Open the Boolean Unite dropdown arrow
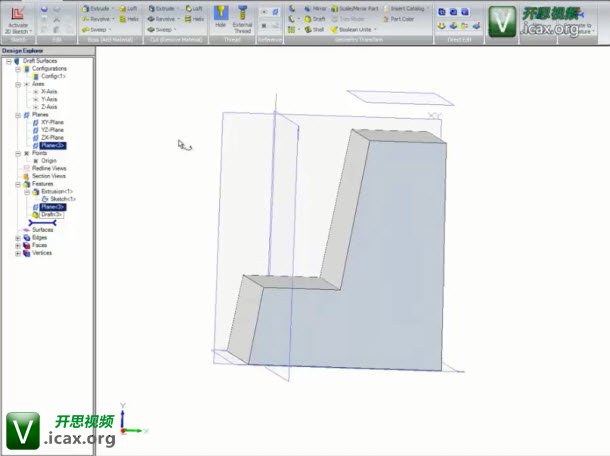 coord(375,30)
